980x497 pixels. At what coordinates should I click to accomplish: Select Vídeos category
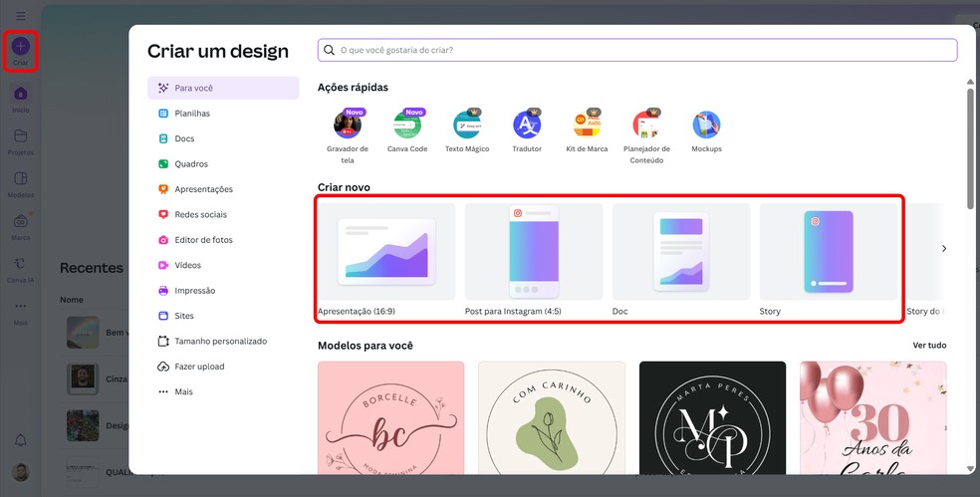223,265
